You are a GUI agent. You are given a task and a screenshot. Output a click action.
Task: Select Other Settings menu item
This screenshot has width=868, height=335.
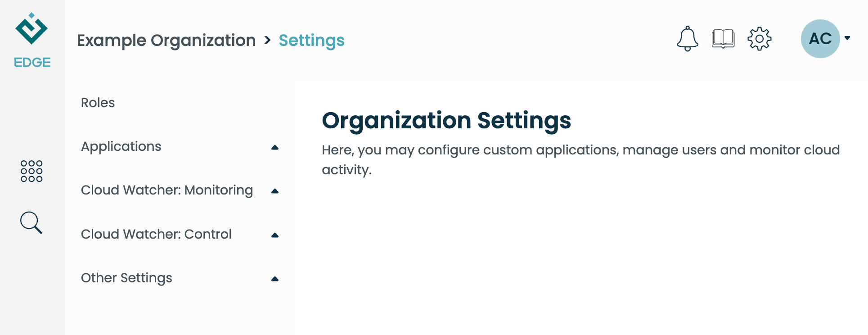point(126,278)
